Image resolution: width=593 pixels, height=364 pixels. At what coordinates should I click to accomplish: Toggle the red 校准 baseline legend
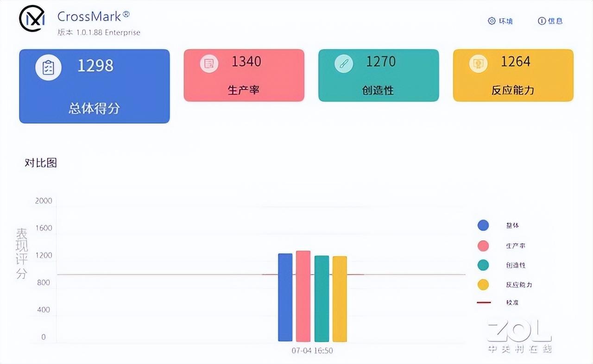pyautogui.click(x=484, y=302)
